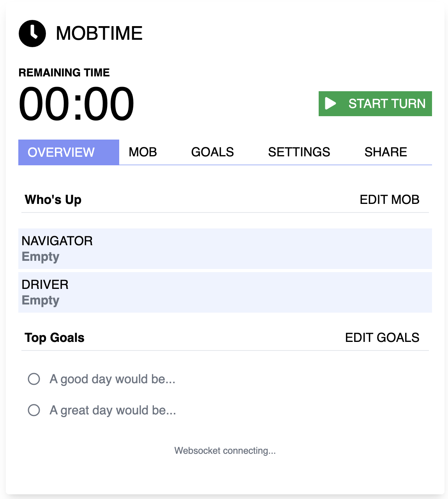Switch to the SETTINGS tab
The width and height of the screenshot is (448, 499).
click(299, 152)
